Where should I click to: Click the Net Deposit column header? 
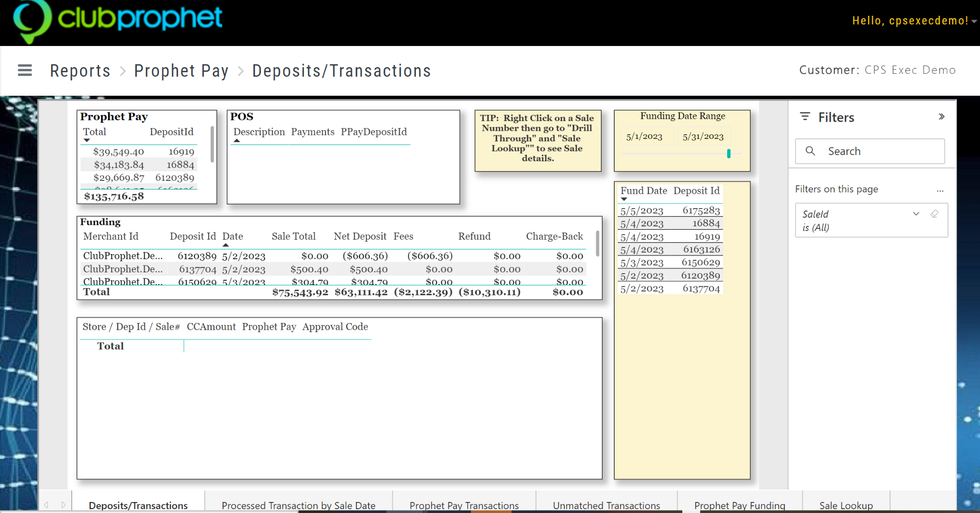pyautogui.click(x=360, y=236)
